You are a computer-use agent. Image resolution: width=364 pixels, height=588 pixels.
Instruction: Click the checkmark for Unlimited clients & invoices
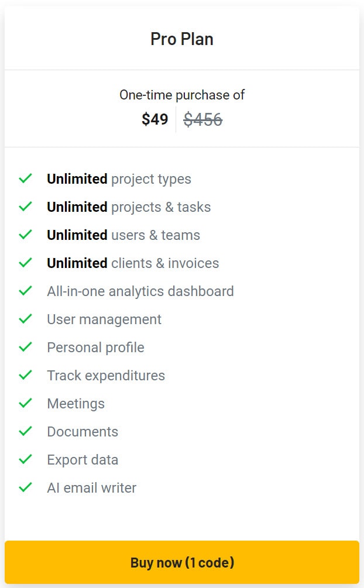click(x=26, y=263)
